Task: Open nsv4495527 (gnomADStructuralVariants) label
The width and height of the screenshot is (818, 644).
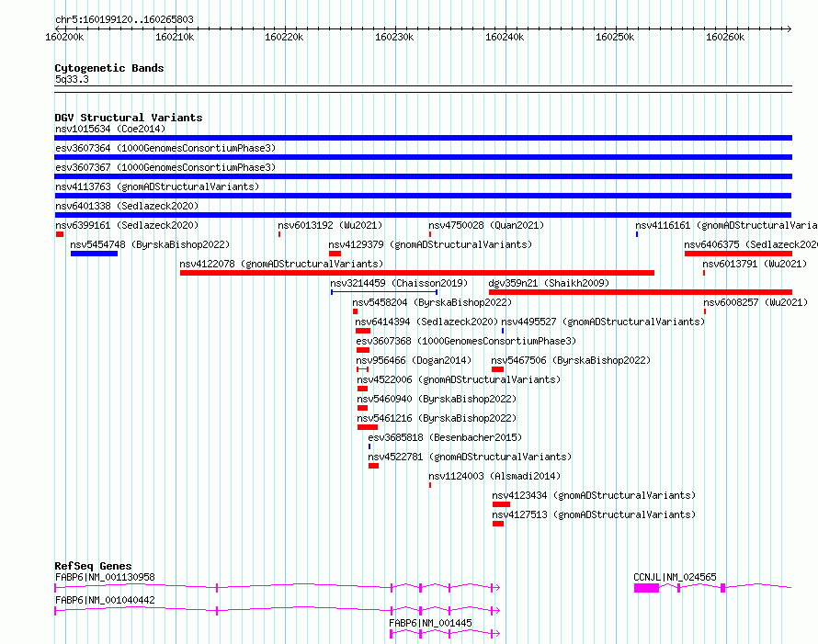Action: tap(603, 322)
